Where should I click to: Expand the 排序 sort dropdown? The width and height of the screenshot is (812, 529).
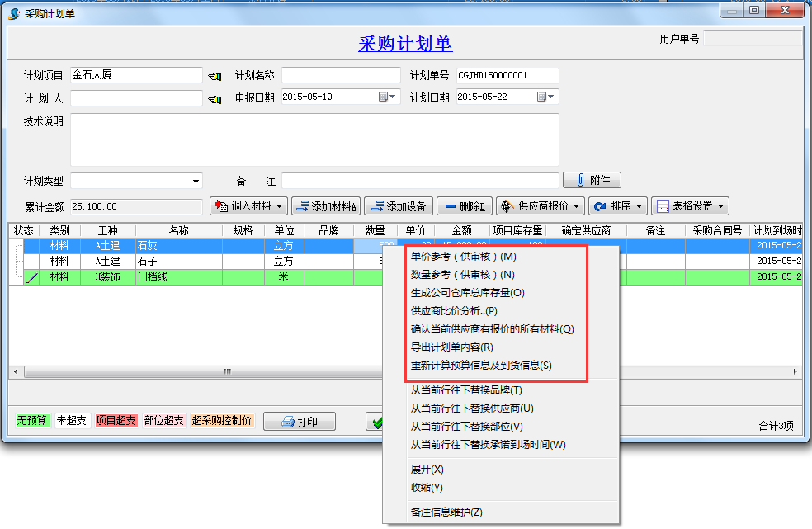(617, 205)
